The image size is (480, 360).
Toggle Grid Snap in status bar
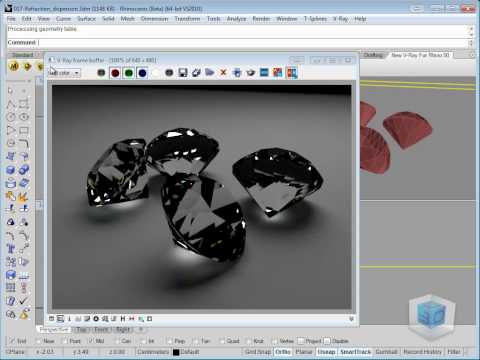(x=258, y=352)
